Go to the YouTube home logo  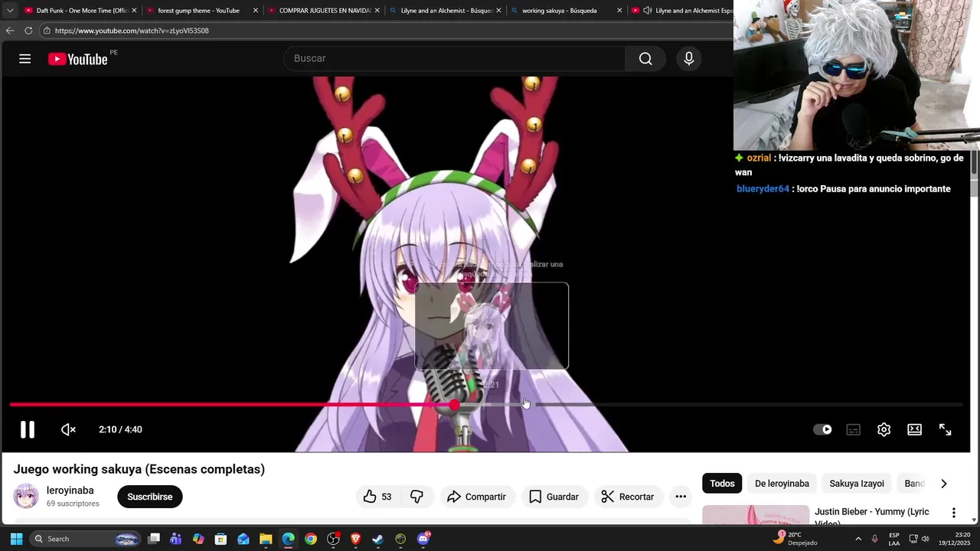pos(78,59)
